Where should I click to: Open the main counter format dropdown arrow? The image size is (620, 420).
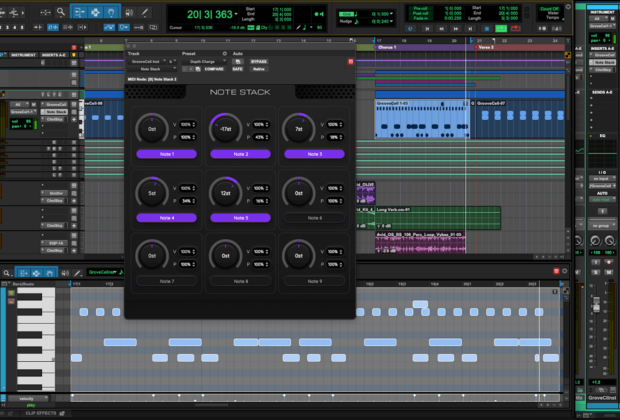[236, 14]
